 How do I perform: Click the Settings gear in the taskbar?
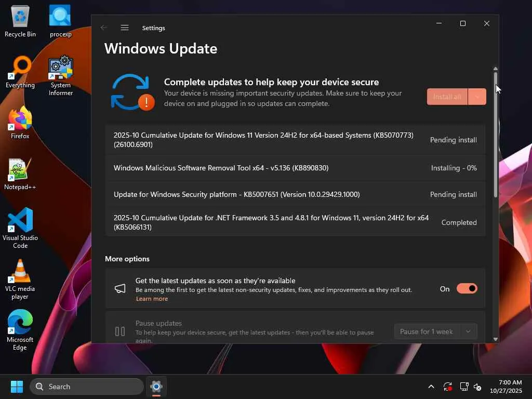[156, 387]
